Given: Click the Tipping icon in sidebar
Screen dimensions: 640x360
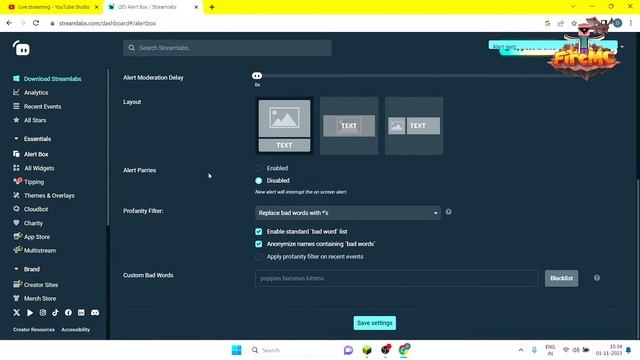Looking at the screenshot, I should click(x=17, y=181).
